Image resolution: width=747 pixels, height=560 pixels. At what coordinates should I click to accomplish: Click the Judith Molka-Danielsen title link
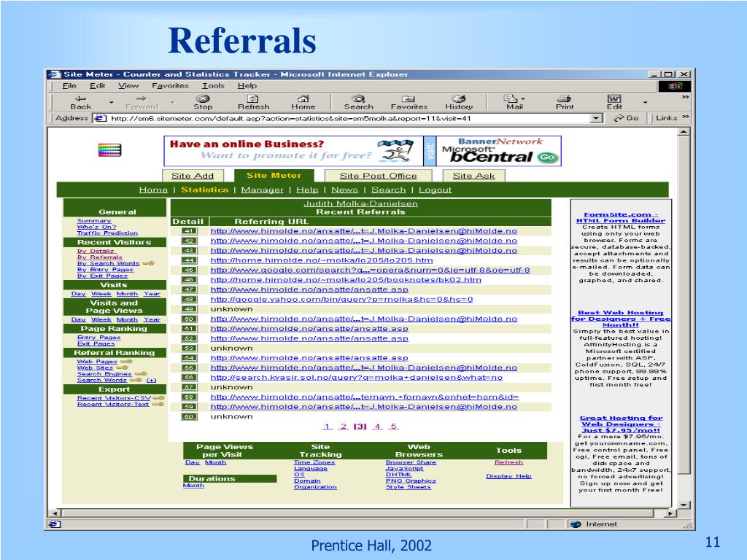tap(360, 204)
